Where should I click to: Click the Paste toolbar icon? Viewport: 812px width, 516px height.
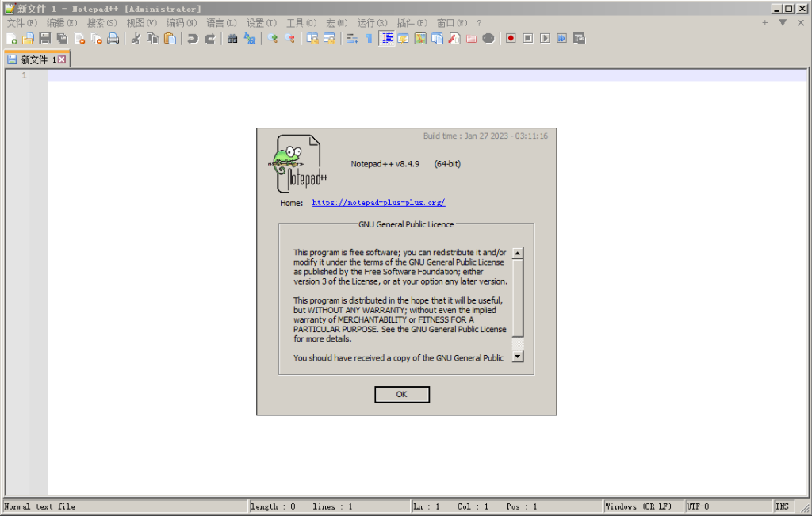tap(170, 38)
